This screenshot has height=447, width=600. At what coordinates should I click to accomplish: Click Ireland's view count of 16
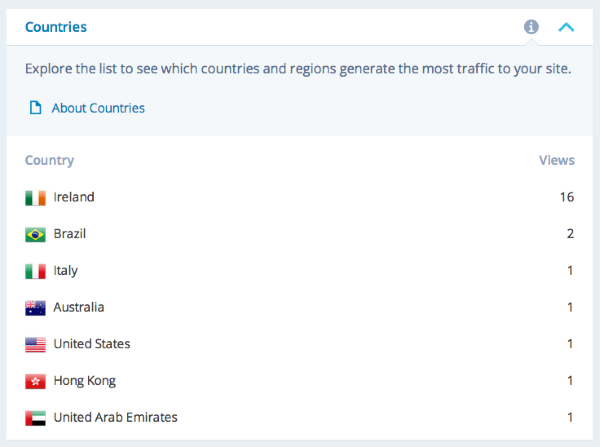click(567, 197)
